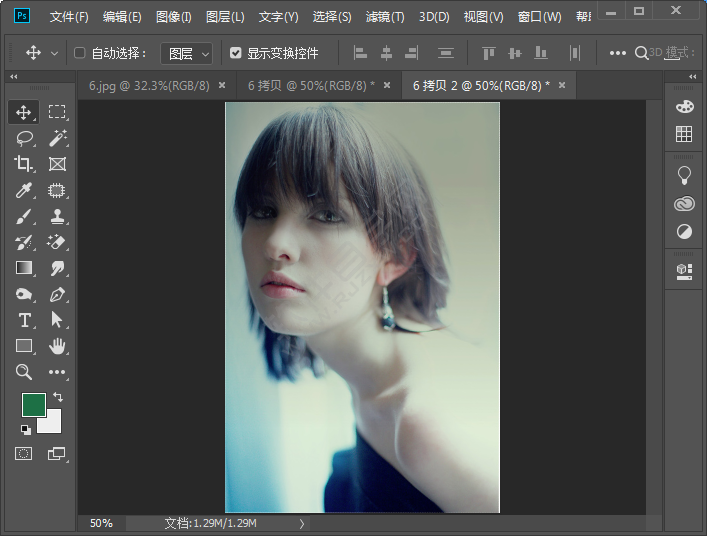707x536 pixels.
Task: Open the Creative Cloud Libraries panel
Action: tap(684, 204)
